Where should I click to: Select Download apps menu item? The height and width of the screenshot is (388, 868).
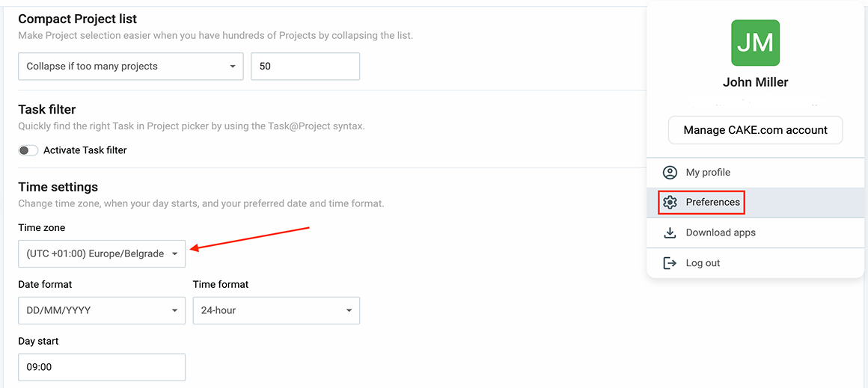[x=721, y=233]
